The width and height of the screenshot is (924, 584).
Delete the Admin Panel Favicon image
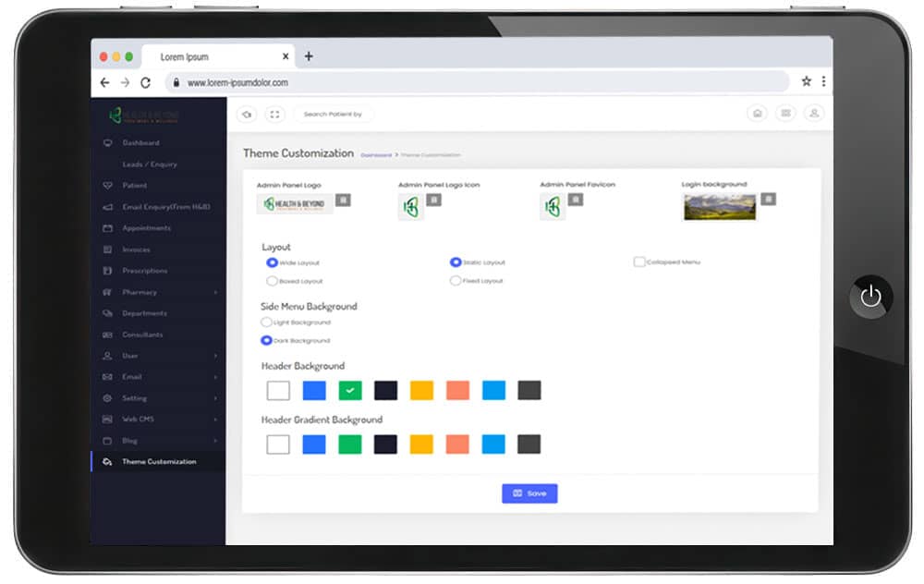pos(576,200)
